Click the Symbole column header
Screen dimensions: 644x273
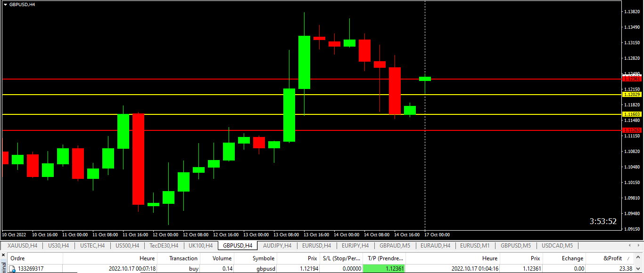[263, 258]
